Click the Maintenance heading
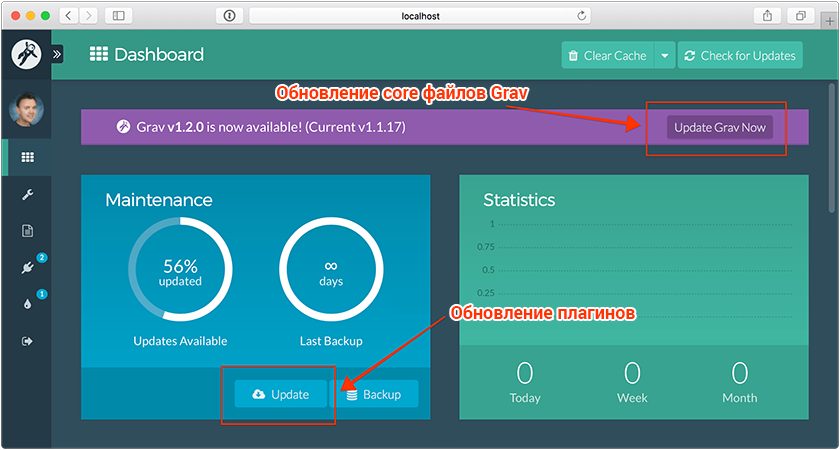This screenshot has height=450, width=840. [x=159, y=200]
